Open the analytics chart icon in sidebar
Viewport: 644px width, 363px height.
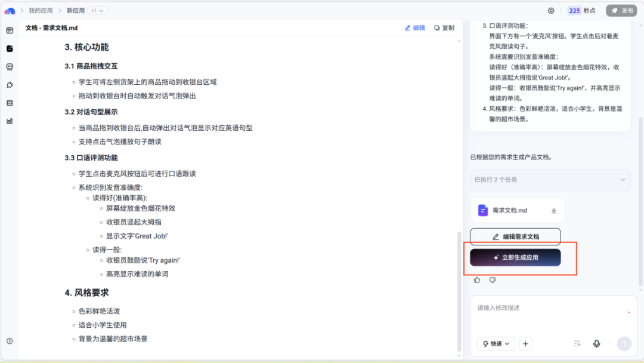pyautogui.click(x=10, y=120)
